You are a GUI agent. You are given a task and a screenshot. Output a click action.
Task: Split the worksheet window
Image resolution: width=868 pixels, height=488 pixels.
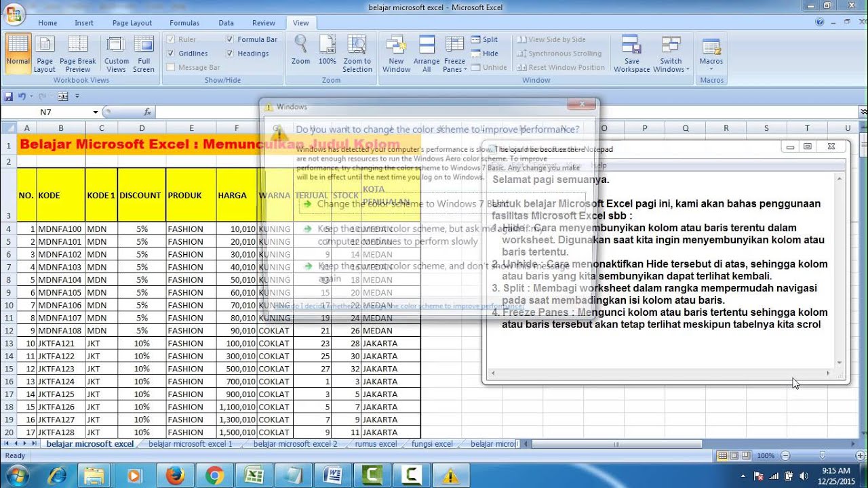click(x=484, y=39)
